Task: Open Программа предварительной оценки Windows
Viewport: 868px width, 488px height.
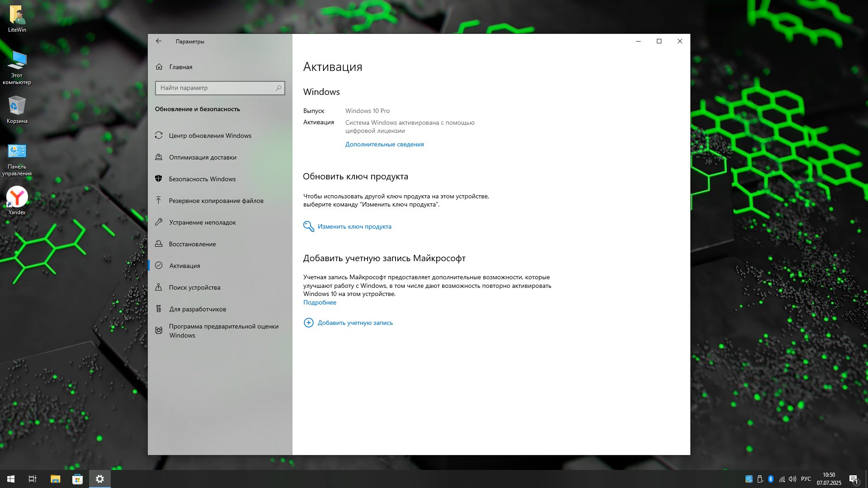Action: coord(223,331)
